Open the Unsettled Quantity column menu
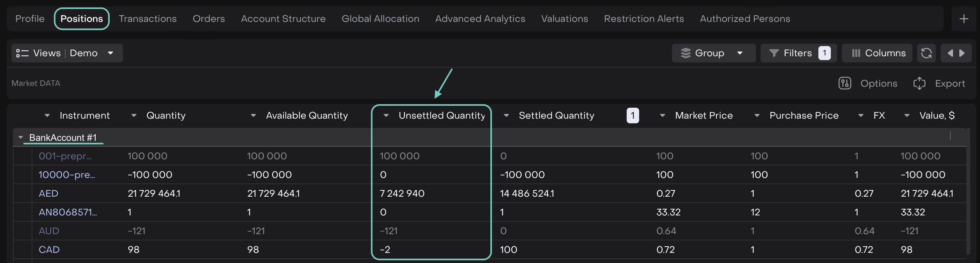The height and width of the screenshot is (263, 980). [386, 116]
